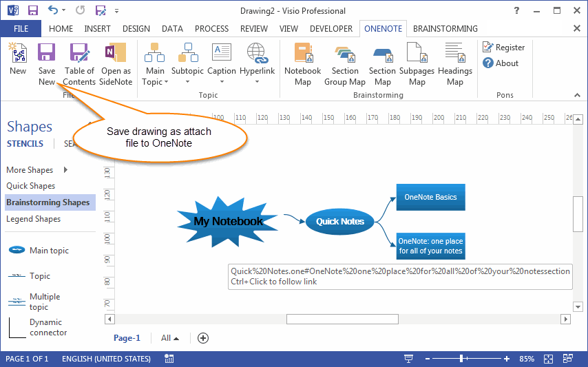Click the Help question mark icon

pos(516,10)
